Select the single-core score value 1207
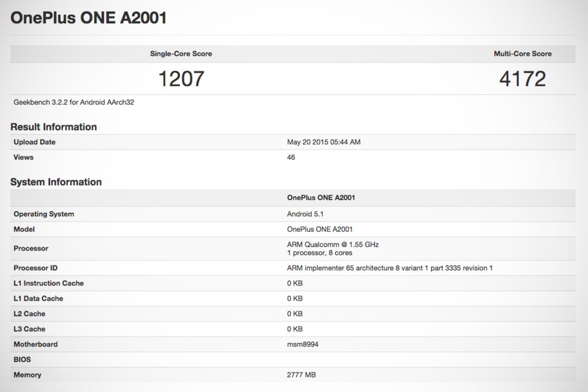 click(x=181, y=79)
